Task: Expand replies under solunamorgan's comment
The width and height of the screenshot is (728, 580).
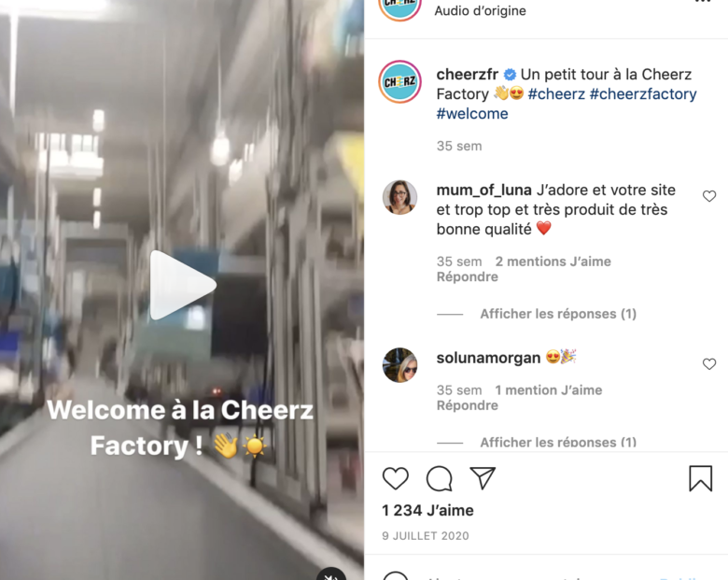Action: (558, 442)
